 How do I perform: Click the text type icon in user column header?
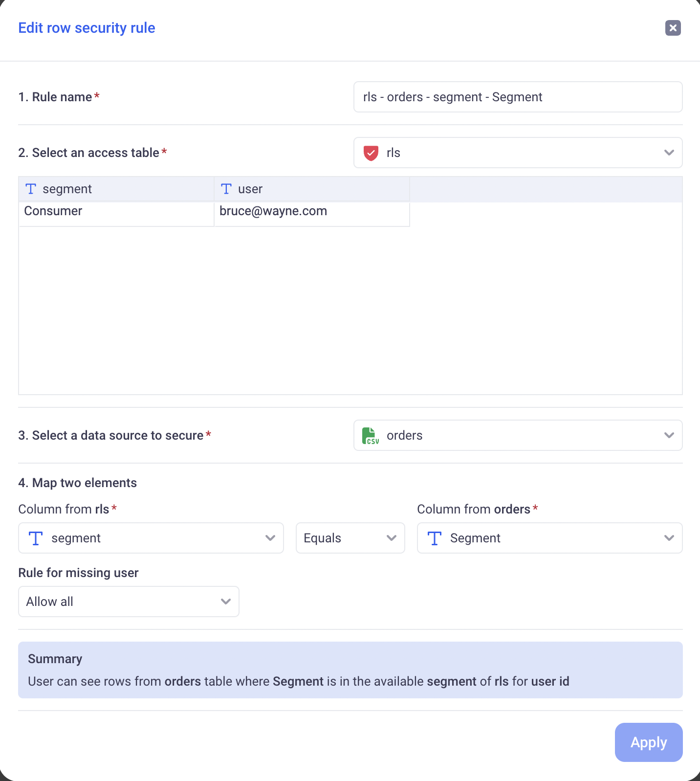click(226, 189)
